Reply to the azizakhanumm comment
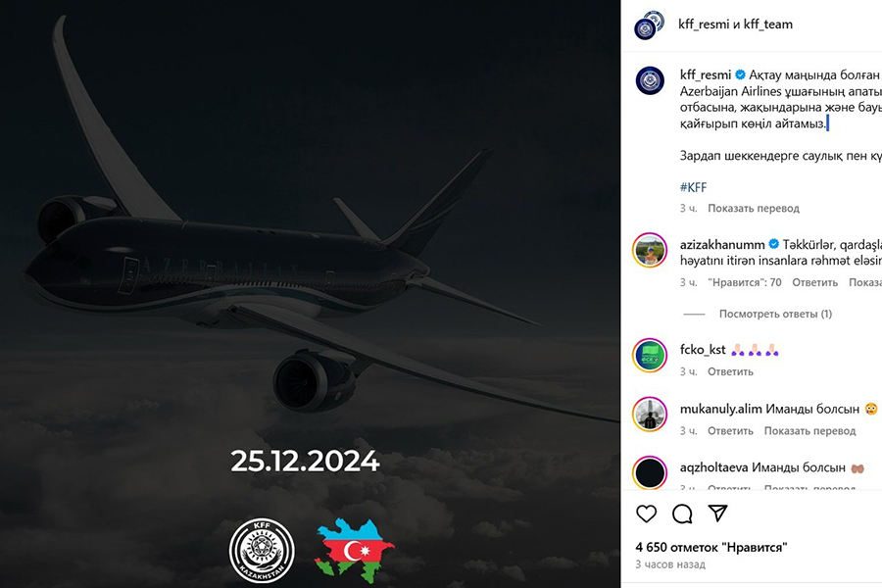882x588 pixels. [814, 282]
